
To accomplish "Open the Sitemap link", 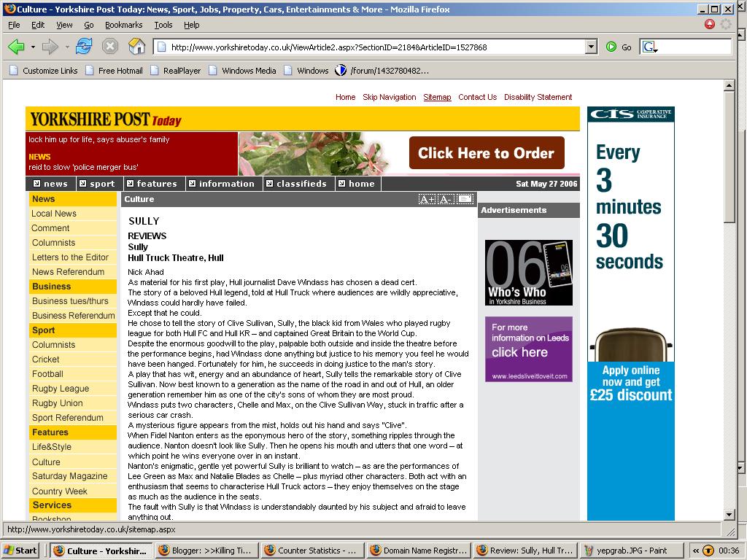I will [x=437, y=97].
